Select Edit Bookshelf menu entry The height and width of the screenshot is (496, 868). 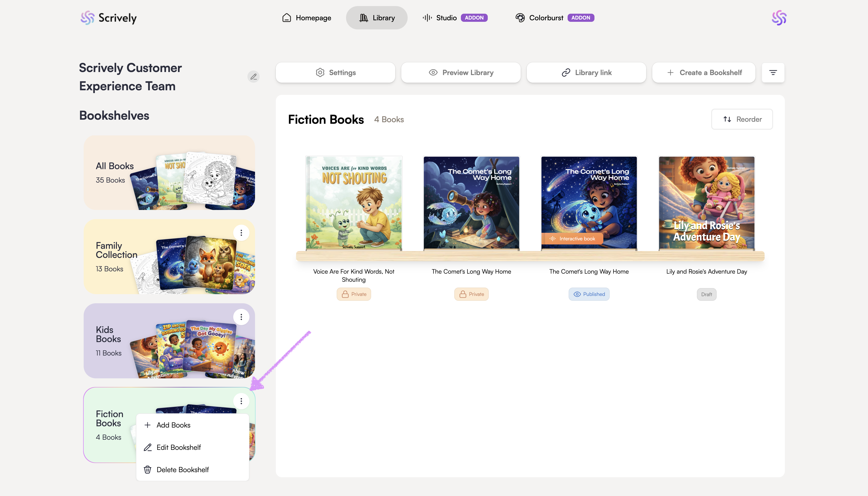[x=178, y=447]
